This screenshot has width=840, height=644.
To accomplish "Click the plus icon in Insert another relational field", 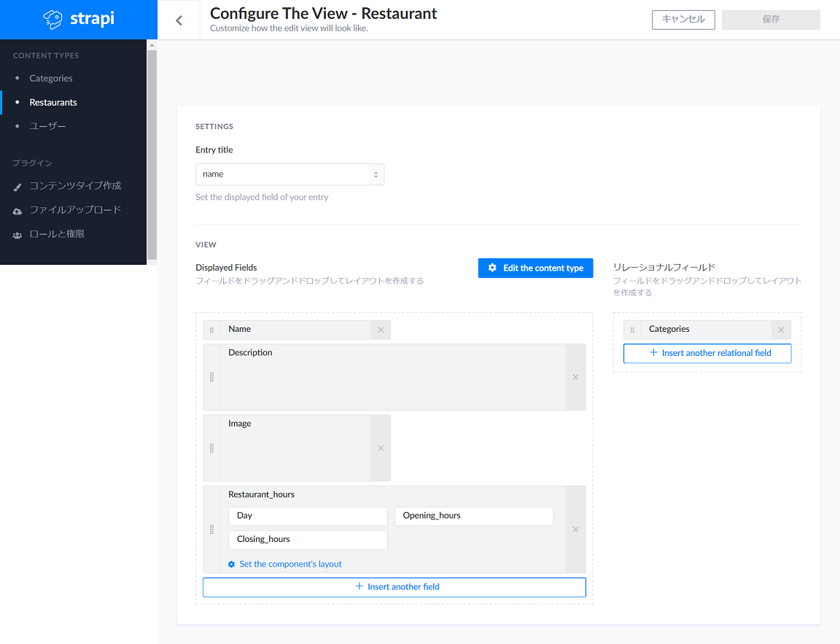I will [x=653, y=352].
